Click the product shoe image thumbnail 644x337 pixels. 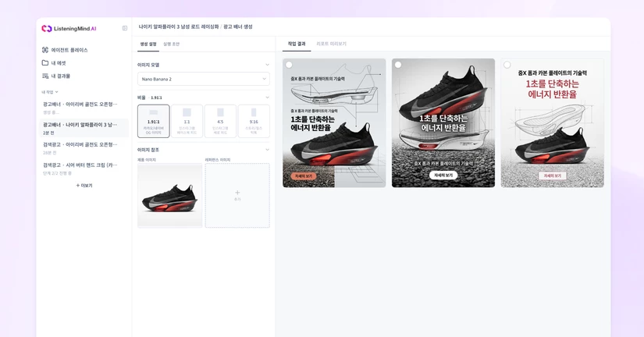[x=169, y=195]
